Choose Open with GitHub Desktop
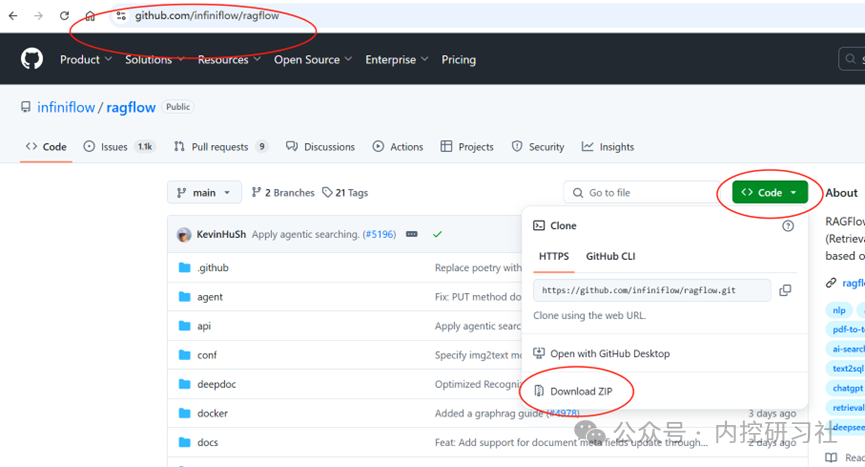The height and width of the screenshot is (467, 865). pyautogui.click(x=601, y=353)
